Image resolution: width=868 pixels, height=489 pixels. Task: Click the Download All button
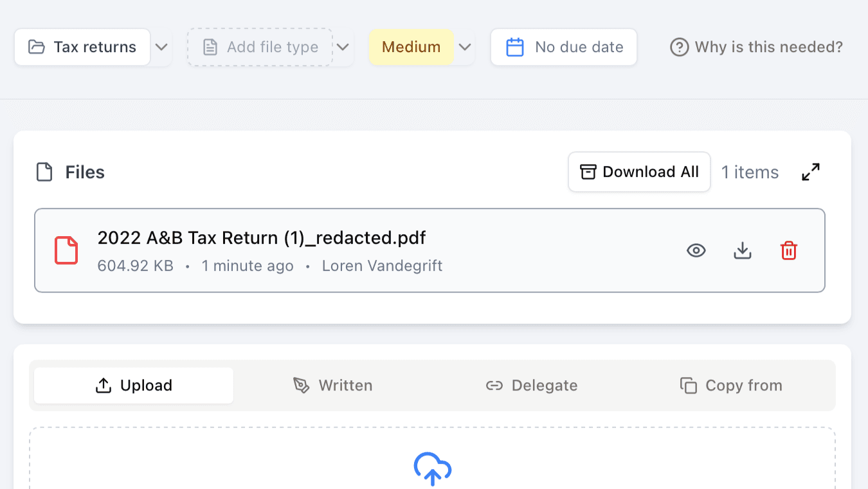coord(638,172)
